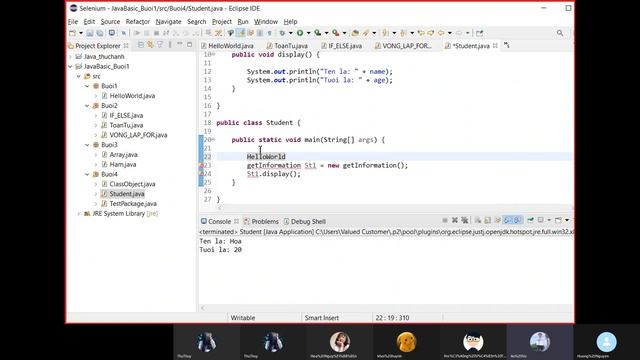Open the File menu
The width and height of the screenshot is (640, 360).
[73, 22]
